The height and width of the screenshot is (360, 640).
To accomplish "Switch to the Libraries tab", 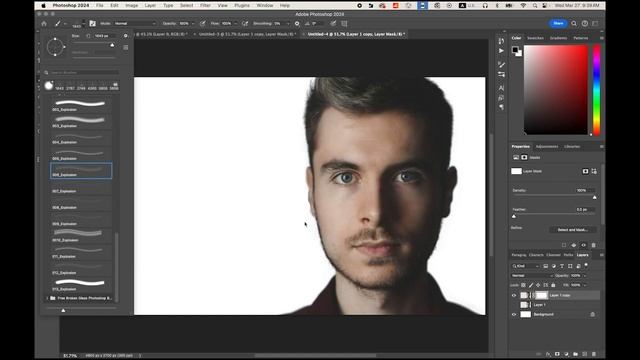I will coord(572,147).
